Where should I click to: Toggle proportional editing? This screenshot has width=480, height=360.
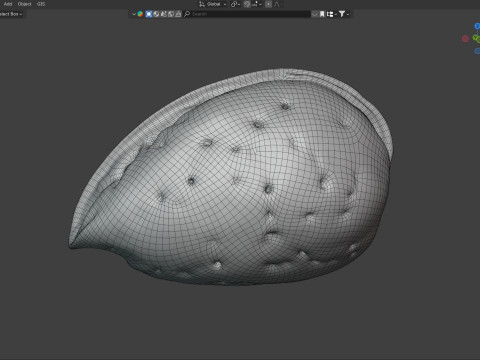pos(269,4)
